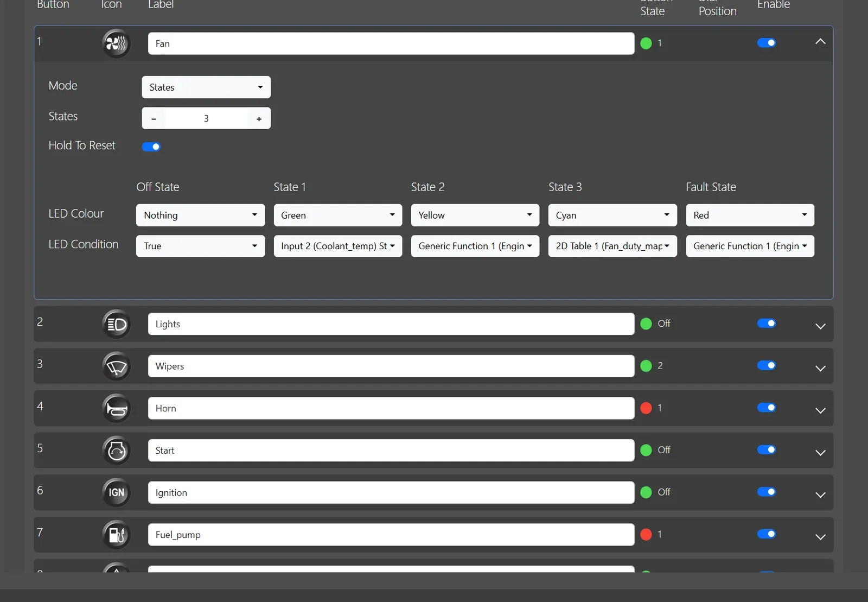Expand the Start button settings
Screen dimensions: 868x602
(820, 453)
